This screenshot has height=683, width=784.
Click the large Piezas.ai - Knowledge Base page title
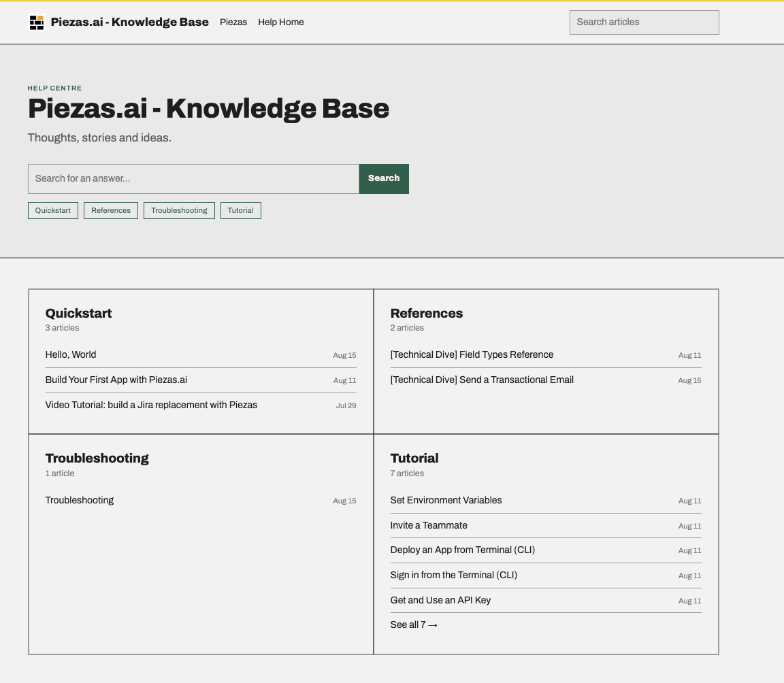[x=208, y=108]
